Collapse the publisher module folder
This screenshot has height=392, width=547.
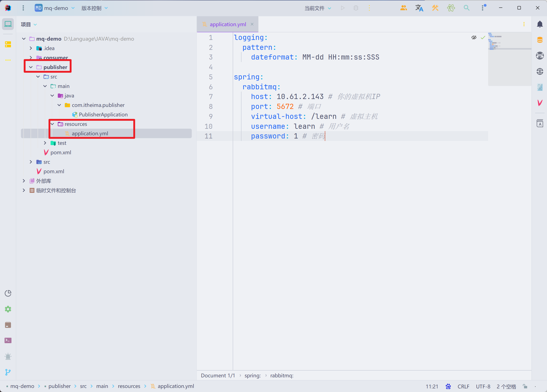click(x=31, y=67)
